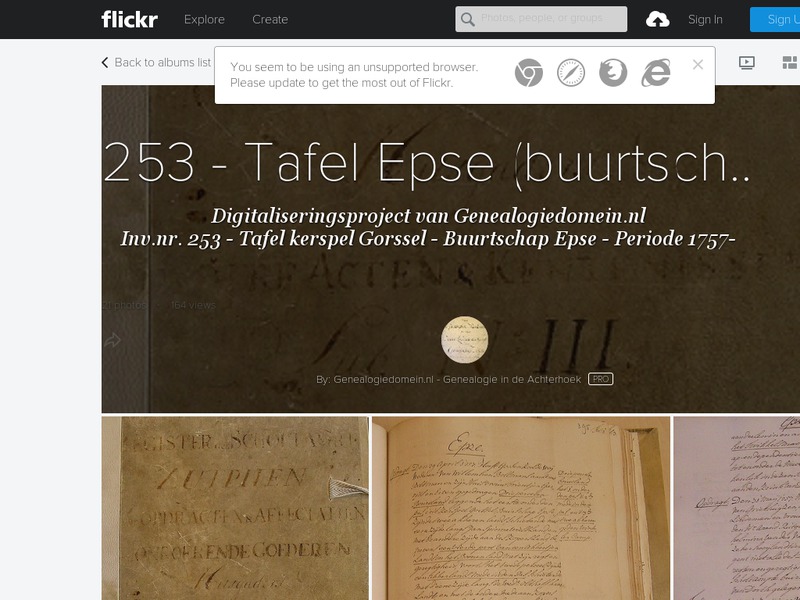Image resolution: width=800 pixels, height=600 pixels.
Task: Click the PRO badge next to the owner
Action: (600, 379)
